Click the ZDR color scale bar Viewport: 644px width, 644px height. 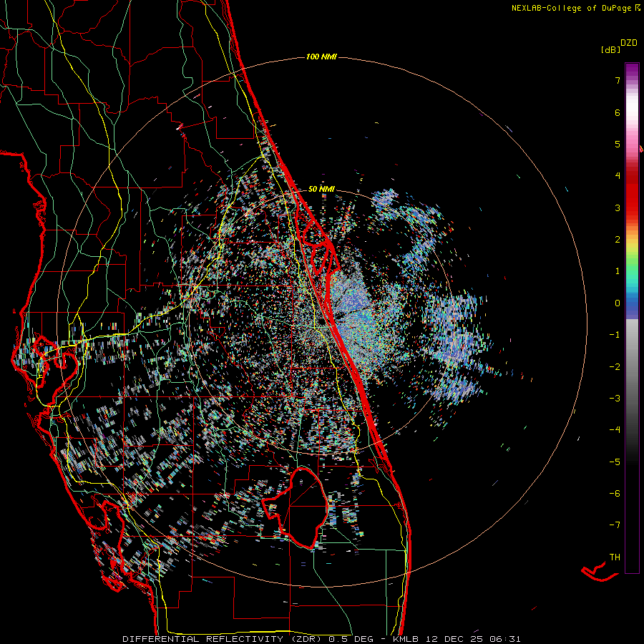tap(632, 318)
